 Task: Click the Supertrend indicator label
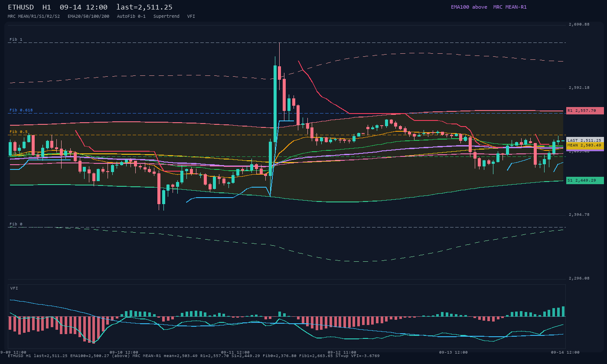(166, 16)
